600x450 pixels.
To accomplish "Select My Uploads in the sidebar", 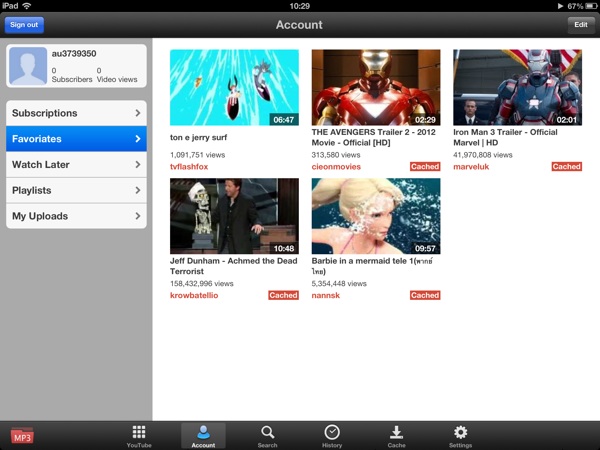I will pyautogui.click(x=76, y=216).
